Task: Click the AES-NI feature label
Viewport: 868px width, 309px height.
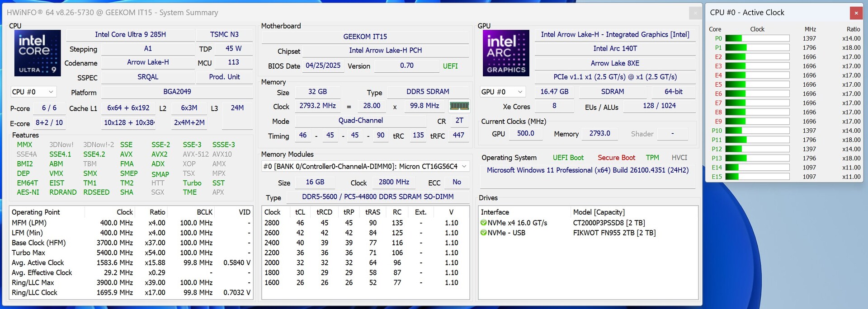Action: point(28,192)
